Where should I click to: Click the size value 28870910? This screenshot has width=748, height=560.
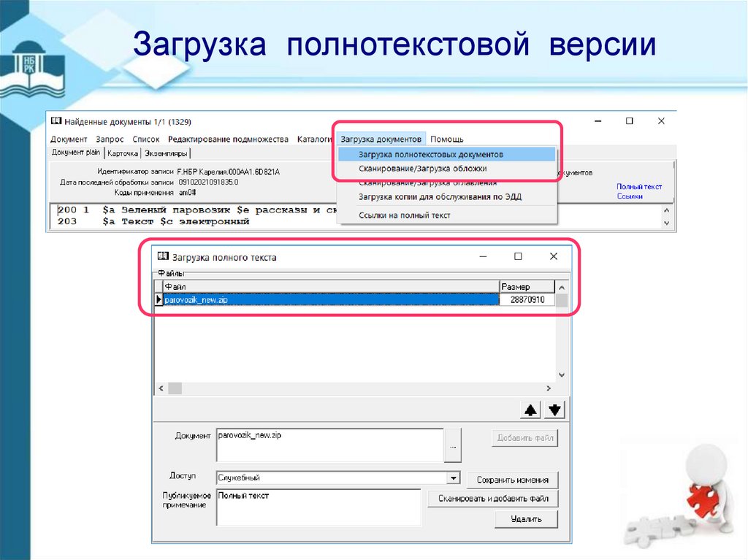pyautogui.click(x=527, y=299)
